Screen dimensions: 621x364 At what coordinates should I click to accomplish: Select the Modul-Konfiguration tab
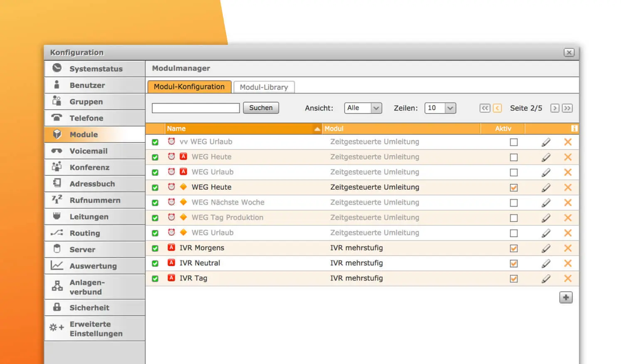click(x=189, y=87)
